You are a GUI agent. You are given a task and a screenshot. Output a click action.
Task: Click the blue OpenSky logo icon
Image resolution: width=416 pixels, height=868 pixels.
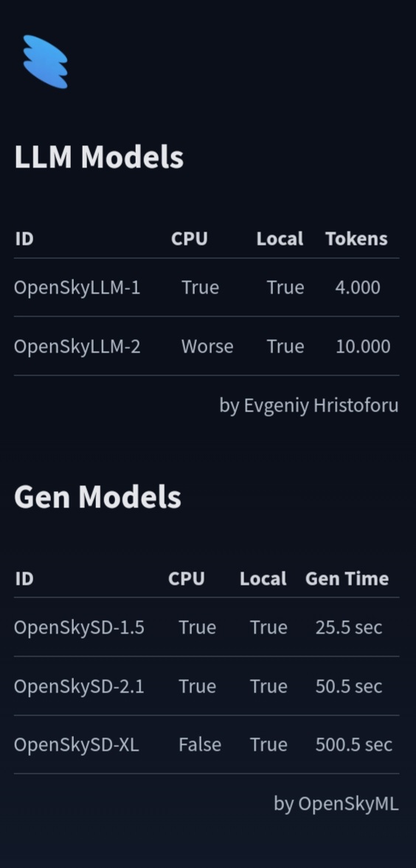(46, 61)
